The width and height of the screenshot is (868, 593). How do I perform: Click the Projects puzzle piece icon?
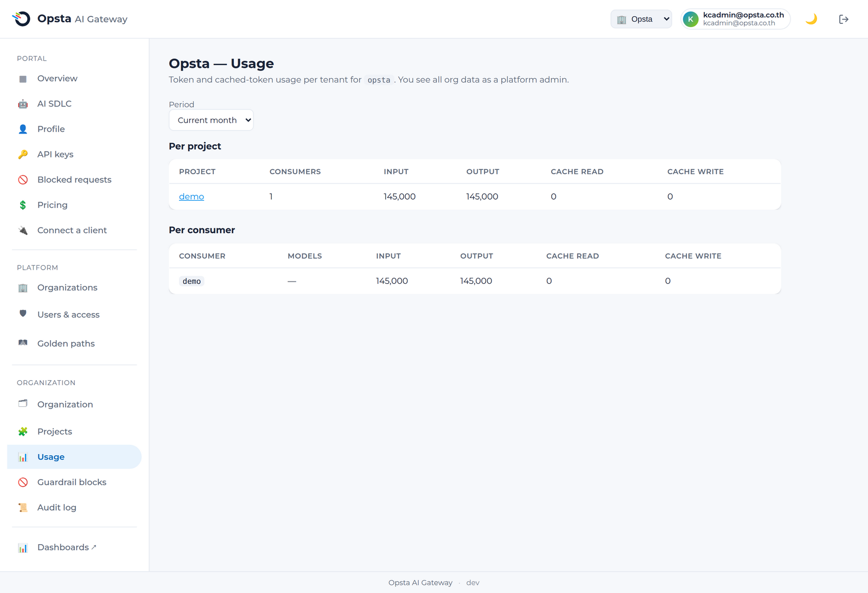(x=23, y=432)
